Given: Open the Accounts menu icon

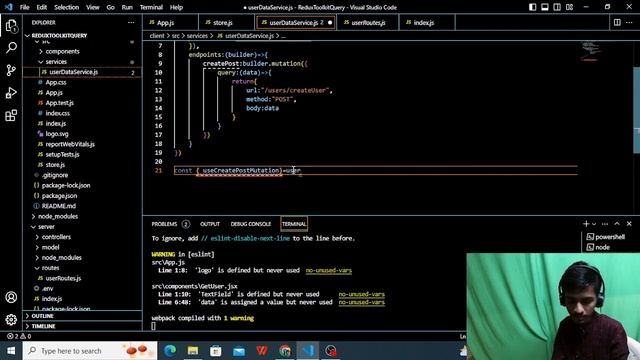Looking at the screenshot, I should click(x=11, y=297).
